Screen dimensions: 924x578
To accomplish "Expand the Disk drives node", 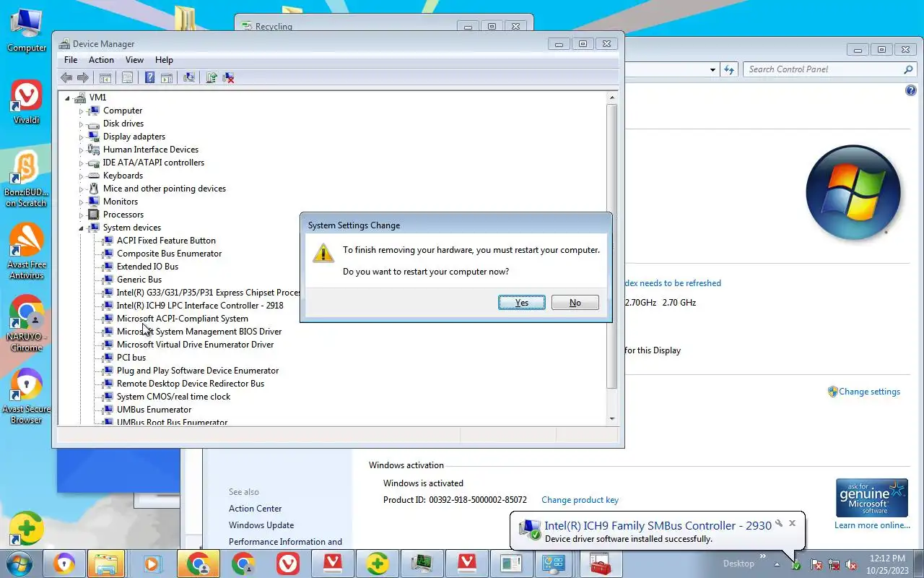I will click(82, 124).
